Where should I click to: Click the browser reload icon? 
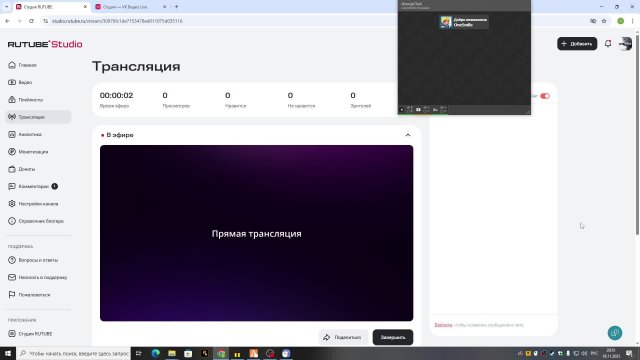pyautogui.click(x=31, y=21)
